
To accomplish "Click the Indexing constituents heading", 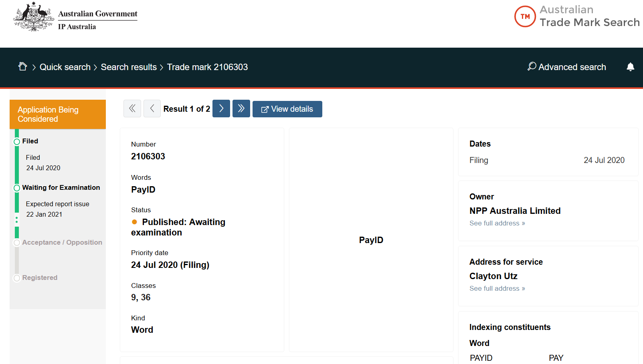I will pyautogui.click(x=510, y=327).
